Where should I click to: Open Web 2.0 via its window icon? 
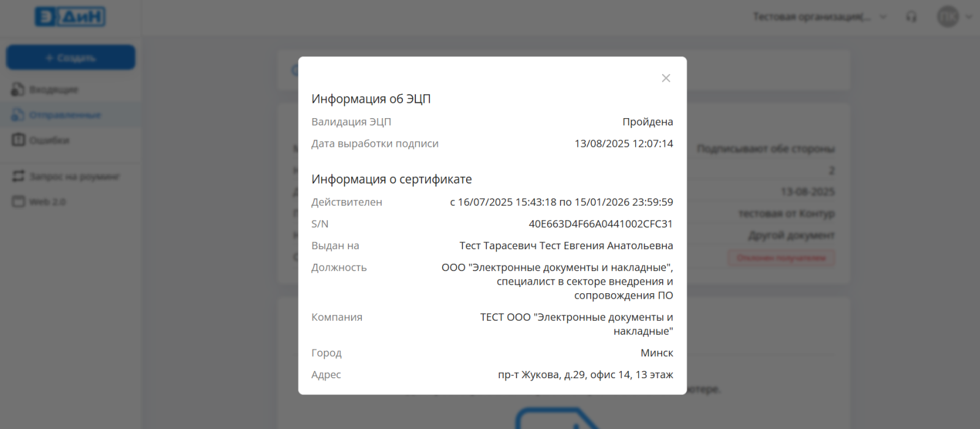pos(18,201)
